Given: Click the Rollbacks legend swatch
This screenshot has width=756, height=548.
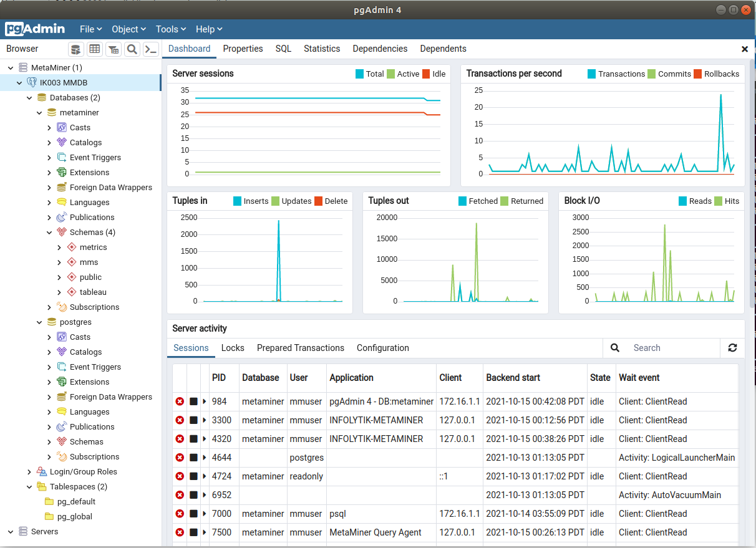Looking at the screenshot, I should pos(698,74).
